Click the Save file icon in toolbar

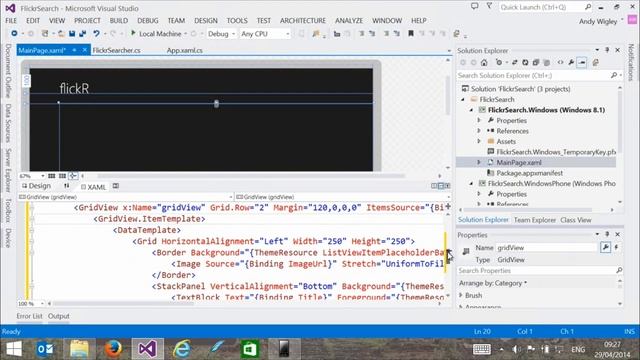pyautogui.click(x=72, y=34)
